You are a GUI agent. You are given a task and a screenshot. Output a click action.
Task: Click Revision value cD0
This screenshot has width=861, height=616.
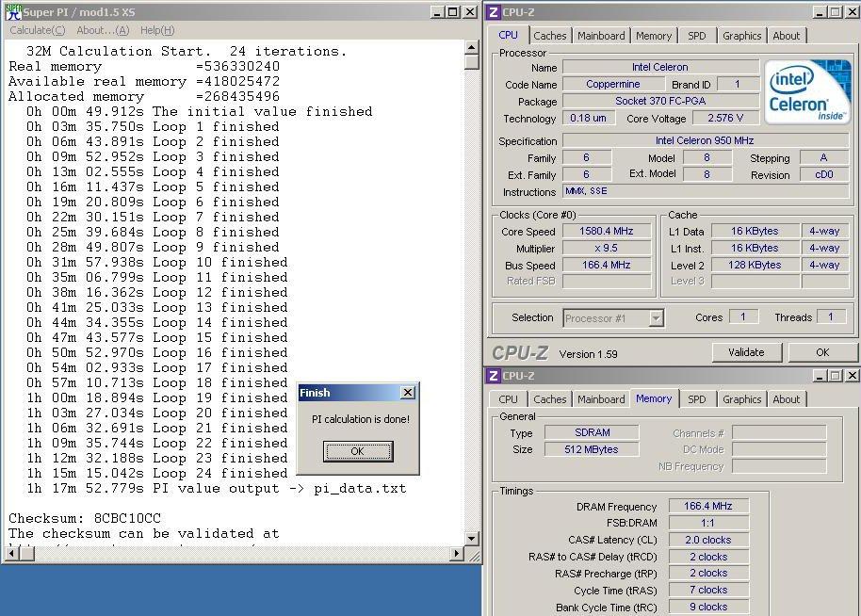[x=823, y=174]
